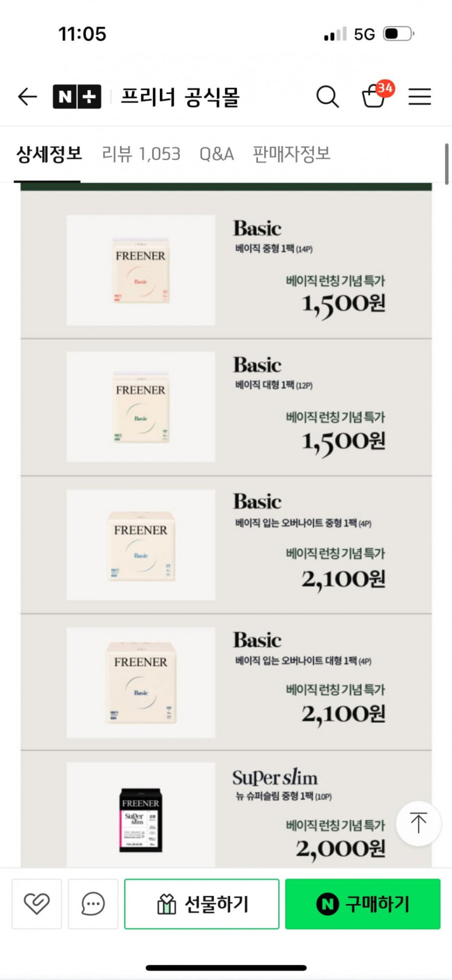Open the Q&A tab
Screen dimensions: 452x980
pyautogui.click(x=217, y=154)
